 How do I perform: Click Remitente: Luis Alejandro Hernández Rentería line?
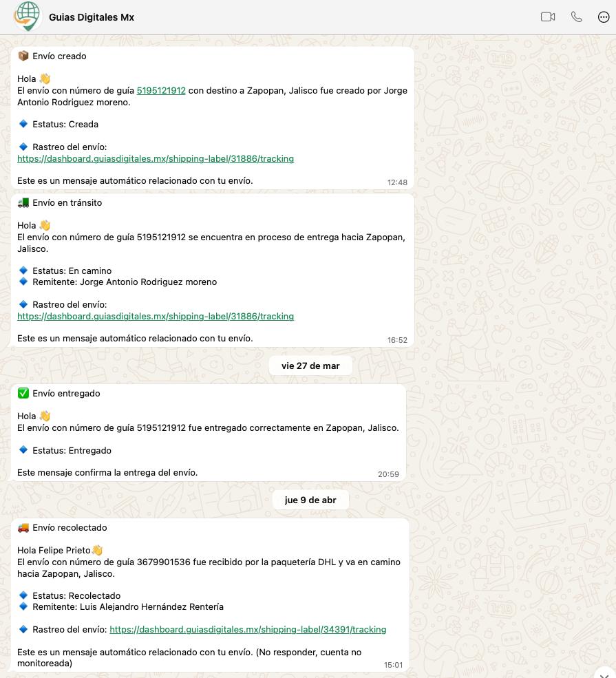(128, 606)
